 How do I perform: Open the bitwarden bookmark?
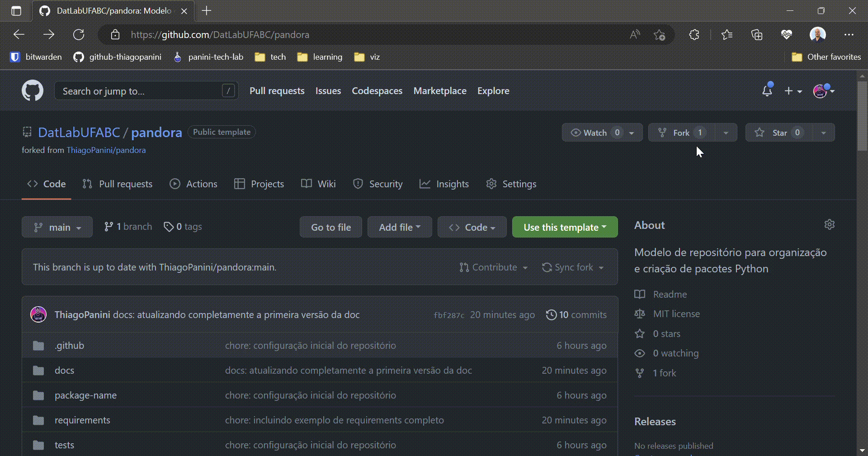tap(36, 57)
